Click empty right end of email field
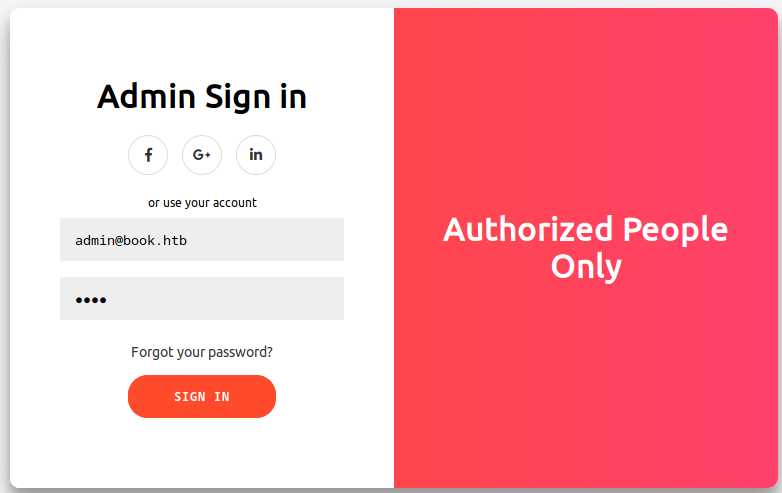This screenshot has width=782, height=493. [x=310, y=240]
